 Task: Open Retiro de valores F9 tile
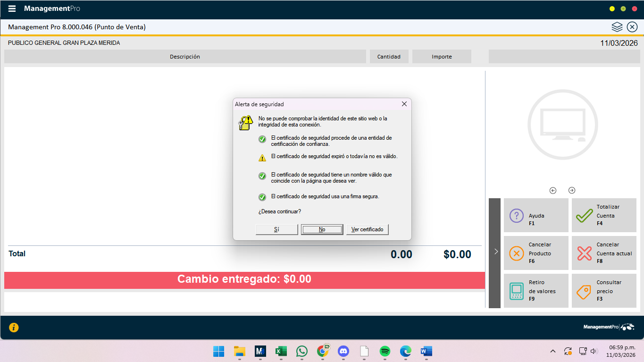(x=536, y=291)
